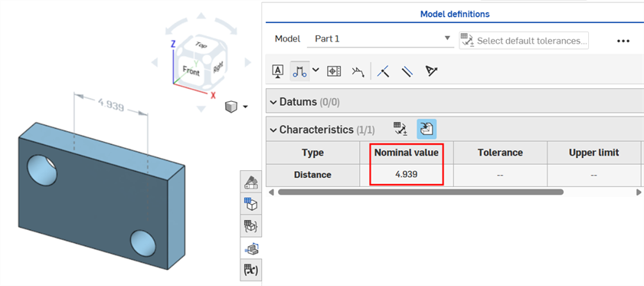
Task: Click the Select default tolerances field
Action: click(x=524, y=41)
